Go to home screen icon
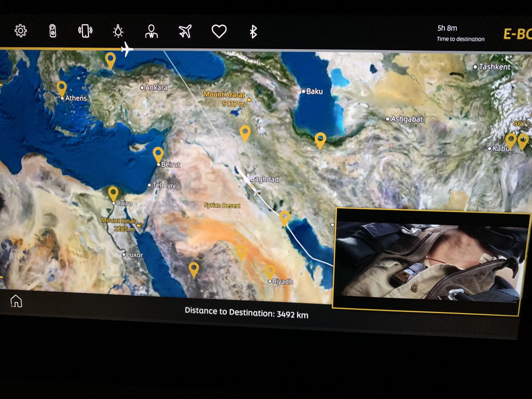 pyautogui.click(x=16, y=301)
